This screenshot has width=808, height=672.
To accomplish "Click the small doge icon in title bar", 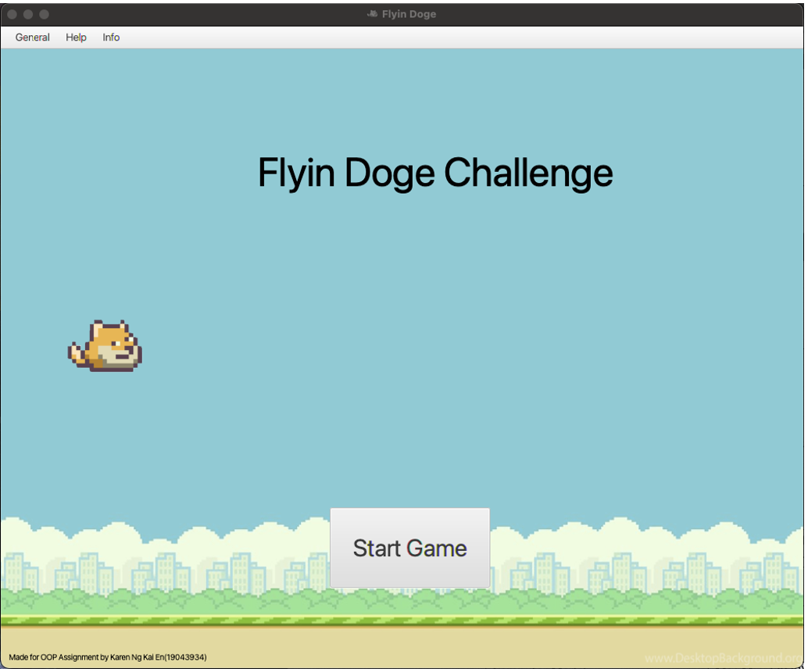I will pyautogui.click(x=373, y=14).
